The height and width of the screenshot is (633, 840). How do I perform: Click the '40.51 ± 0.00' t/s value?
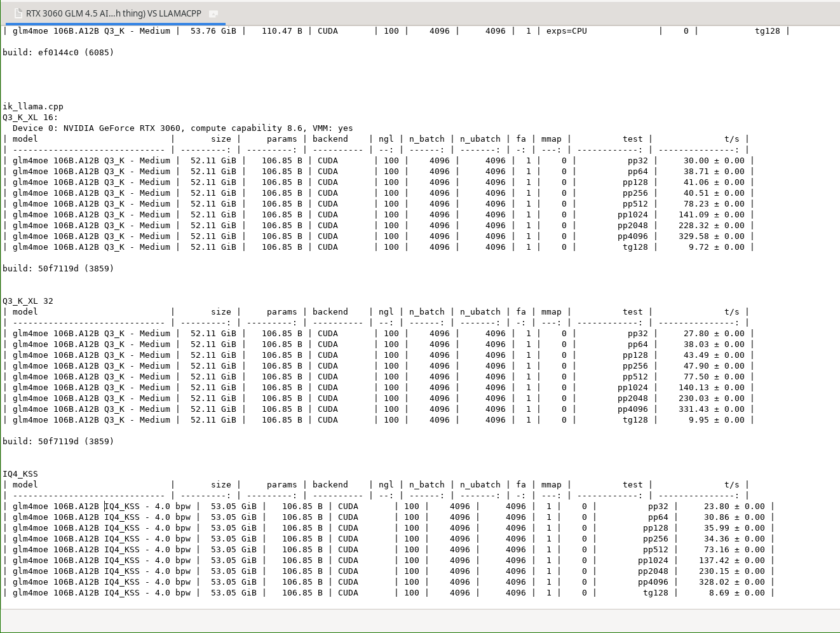click(714, 193)
